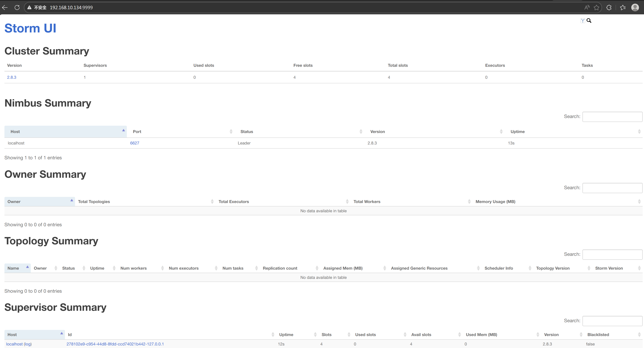Open the supervisor id 278102e9 link
This screenshot has width=644, height=348.
pos(115,344)
